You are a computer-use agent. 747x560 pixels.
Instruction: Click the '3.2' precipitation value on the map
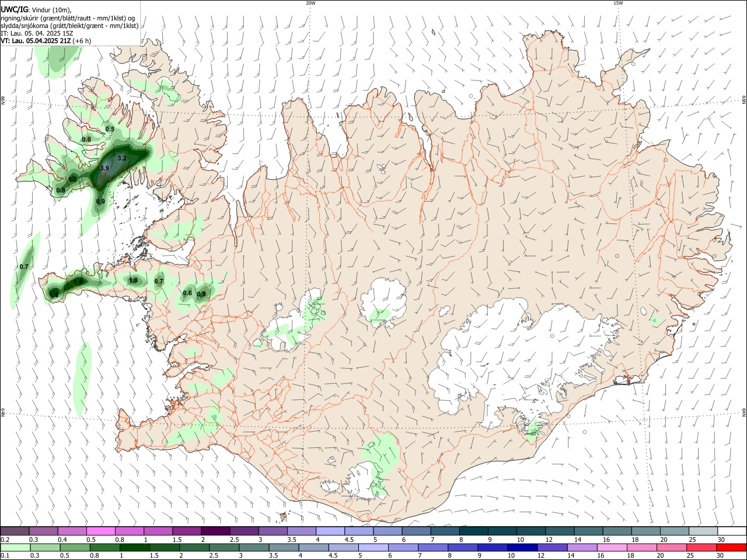tap(122, 158)
